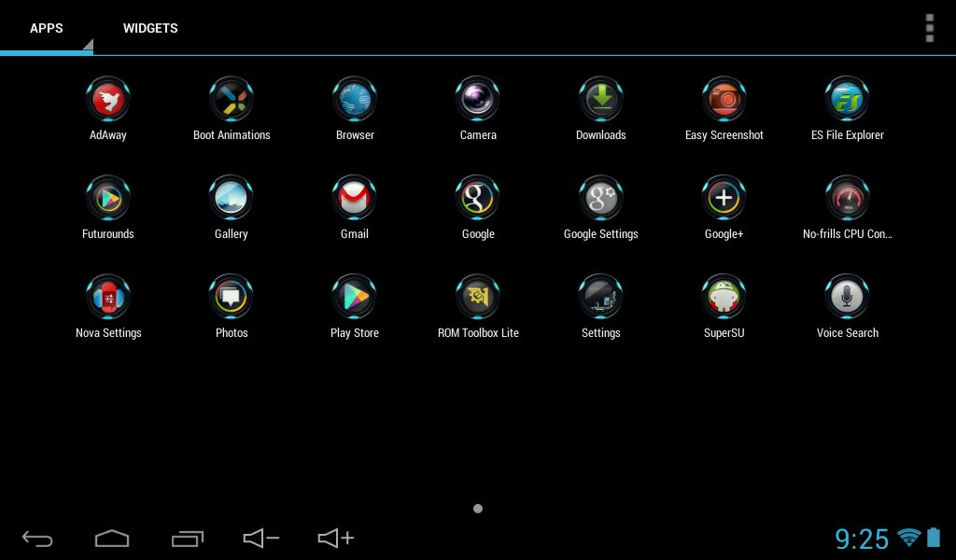Launch the SuperSU app
Viewport: 956px width, 560px height.
point(724,298)
